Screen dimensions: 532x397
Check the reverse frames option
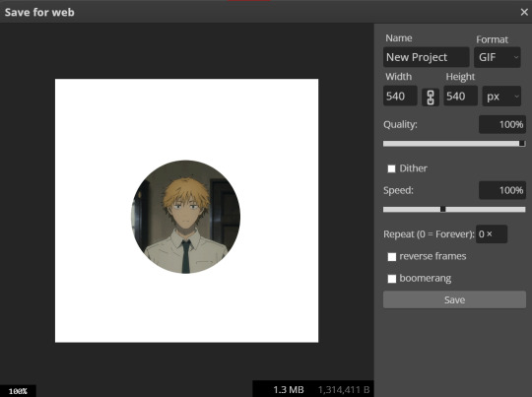click(392, 257)
